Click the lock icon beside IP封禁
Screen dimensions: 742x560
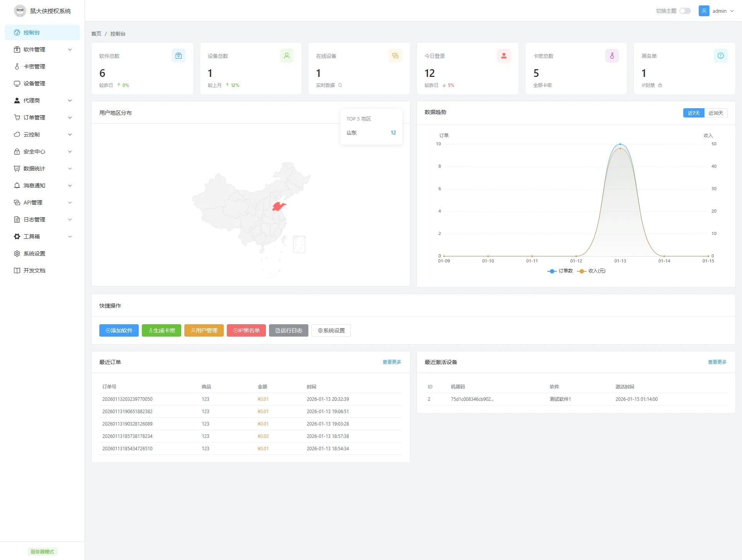(x=660, y=85)
